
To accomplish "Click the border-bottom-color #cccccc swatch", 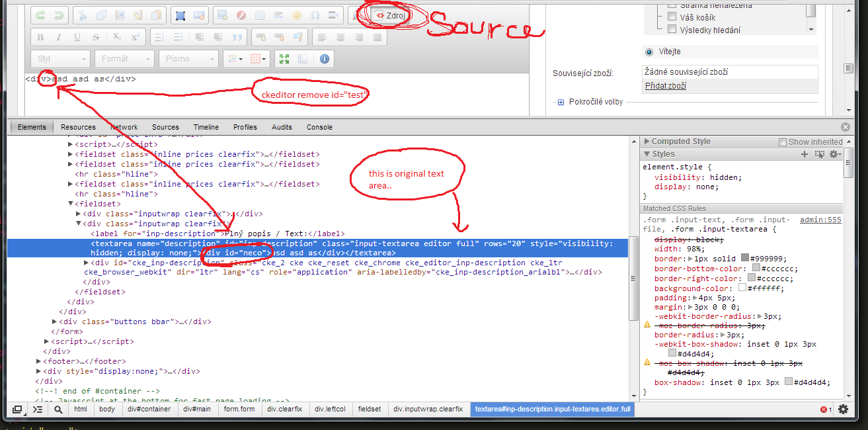I will (756, 269).
